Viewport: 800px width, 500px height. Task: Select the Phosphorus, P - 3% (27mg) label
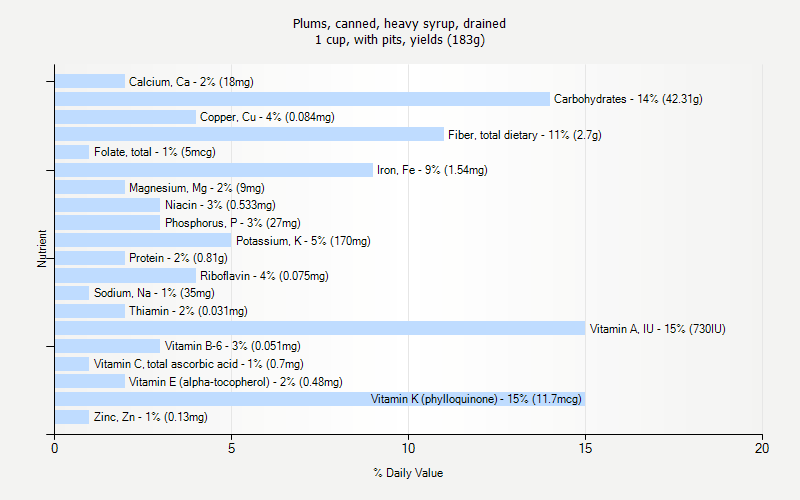233,223
